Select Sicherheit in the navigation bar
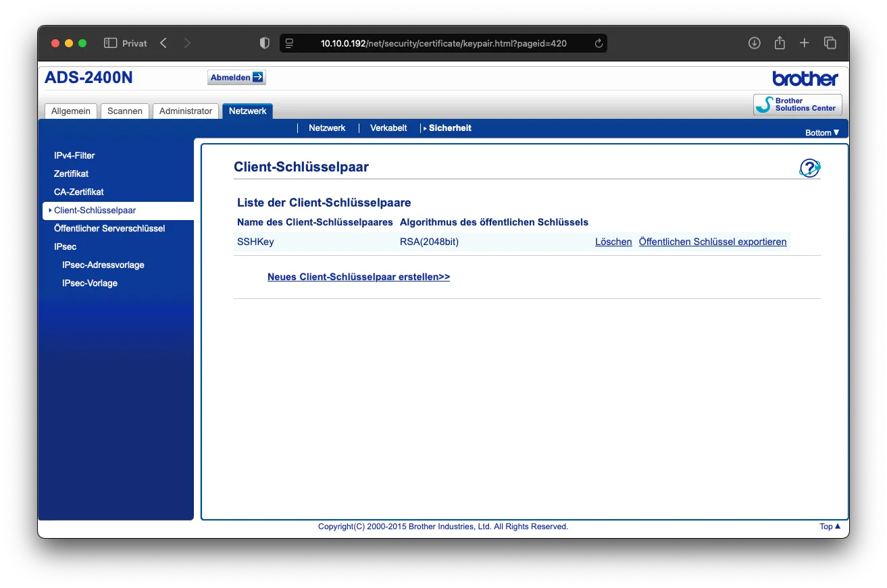887x588 pixels. [x=449, y=128]
